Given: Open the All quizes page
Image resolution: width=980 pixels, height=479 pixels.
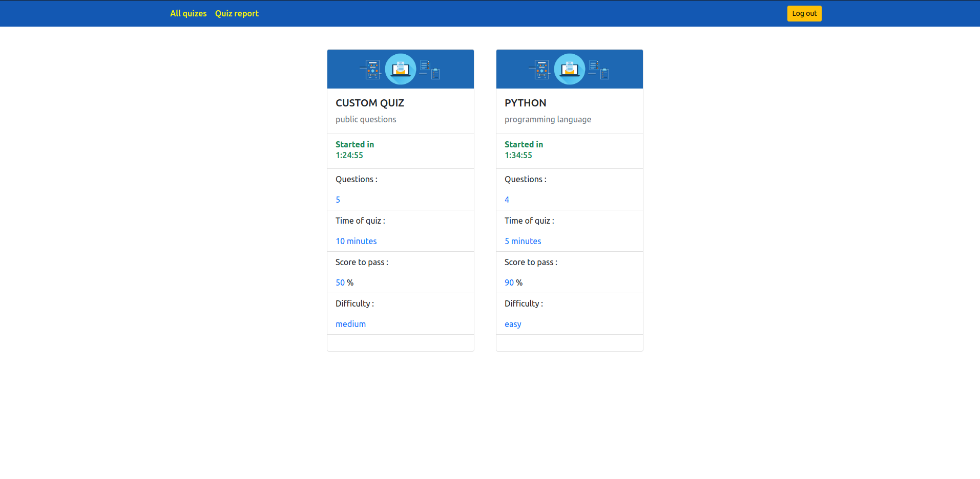Looking at the screenshot, I should (x=188, y=13).
